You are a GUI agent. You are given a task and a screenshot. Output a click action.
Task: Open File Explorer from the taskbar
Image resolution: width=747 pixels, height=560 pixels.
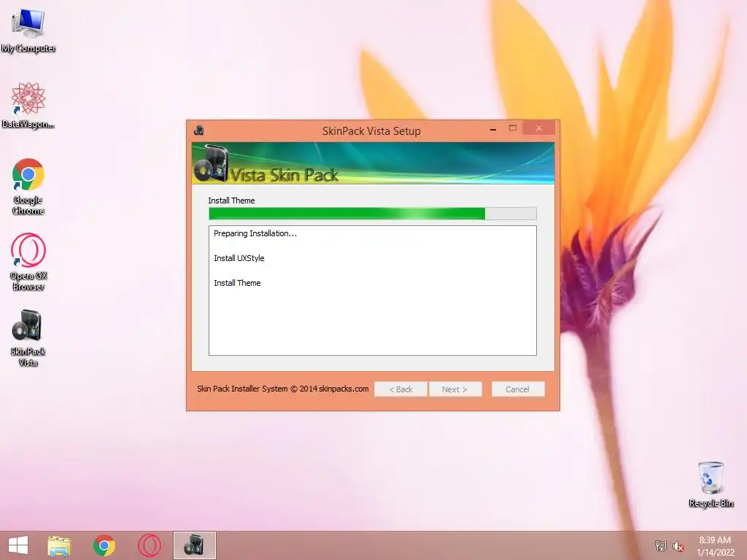click(59, 545)
